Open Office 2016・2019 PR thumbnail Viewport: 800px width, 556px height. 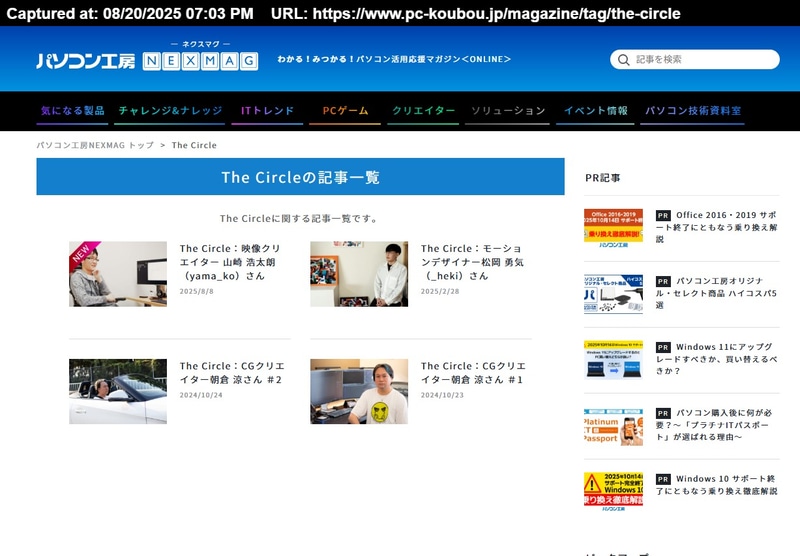[x=613, y=229]
